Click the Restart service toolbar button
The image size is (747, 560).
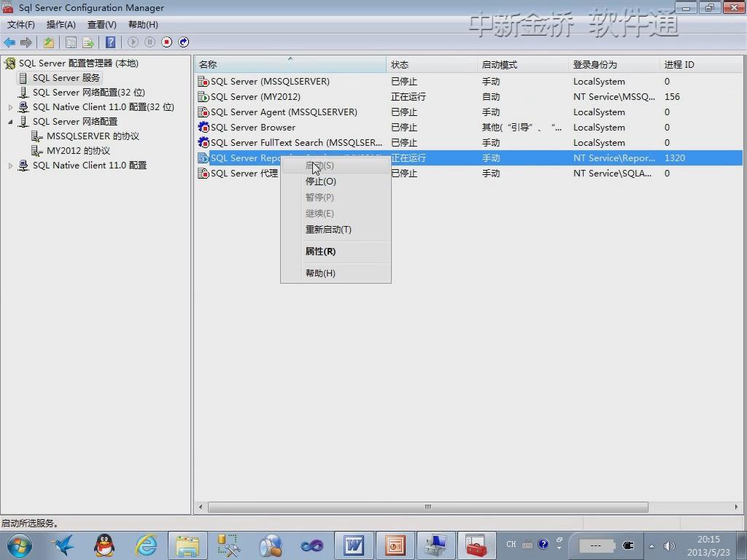click(183, 42)
